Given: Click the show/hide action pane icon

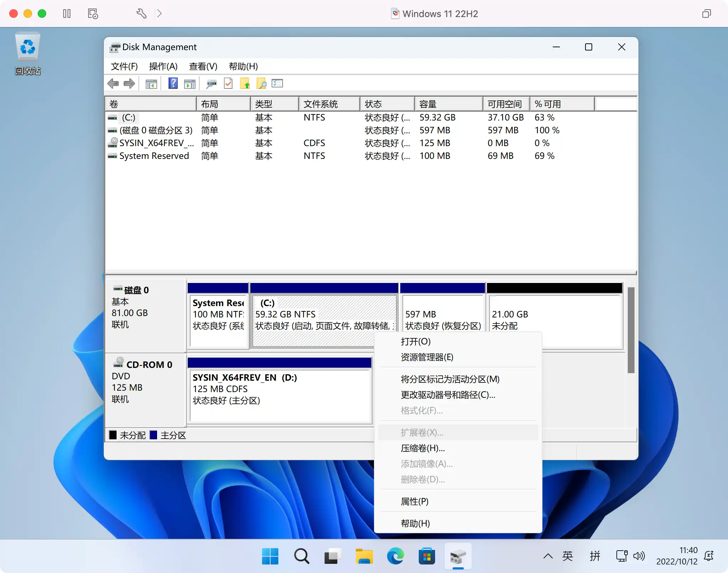Looking at the screenshot, I should pos(190,84).
